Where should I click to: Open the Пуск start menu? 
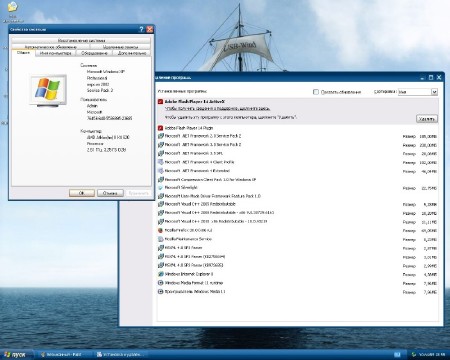[17, 354]
